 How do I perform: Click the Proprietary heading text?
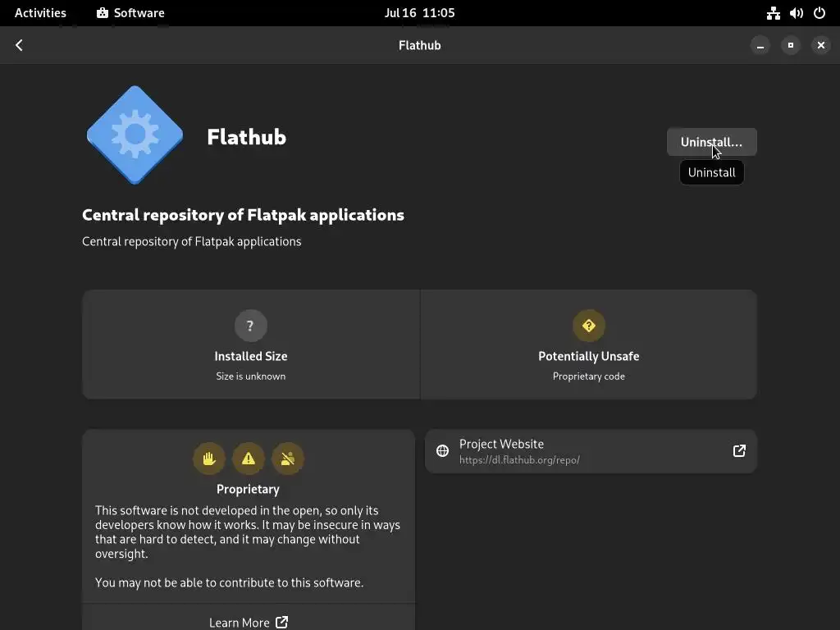tap(248, 489)
